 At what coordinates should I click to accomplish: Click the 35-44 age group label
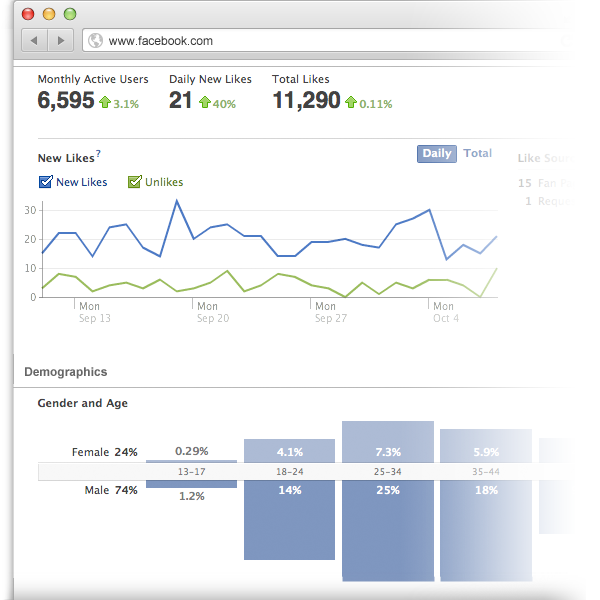point(486,471)
